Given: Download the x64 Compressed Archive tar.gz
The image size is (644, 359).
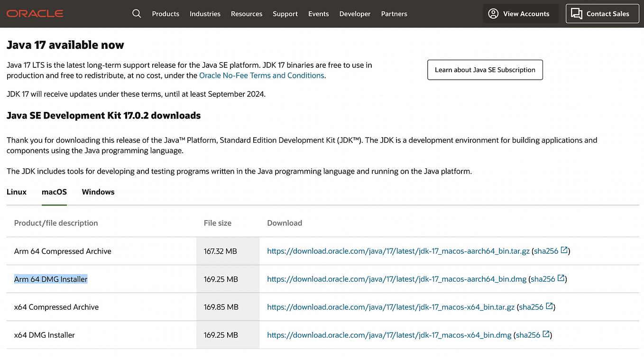Looking at the screenshot, I should [x=390, y=307].
